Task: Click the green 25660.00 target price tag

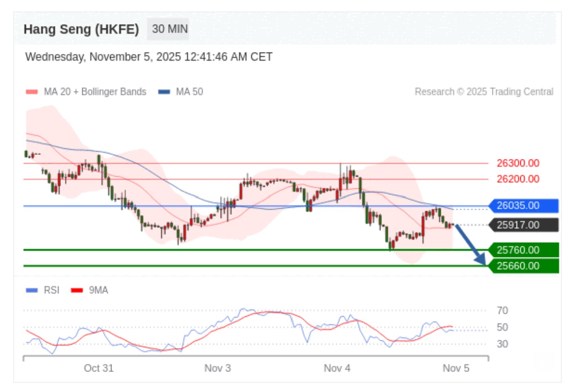Action: point(523,266)
